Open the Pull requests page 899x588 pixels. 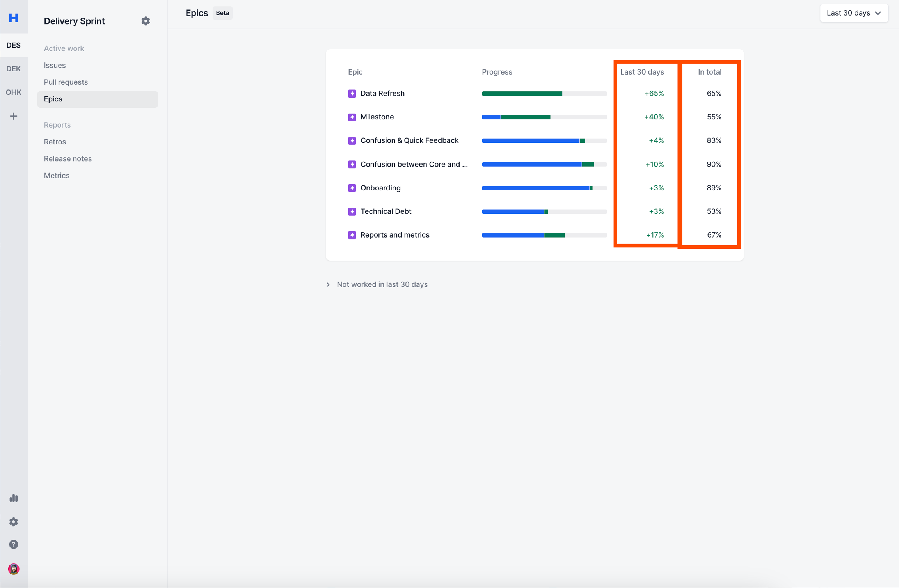[66, 82]
